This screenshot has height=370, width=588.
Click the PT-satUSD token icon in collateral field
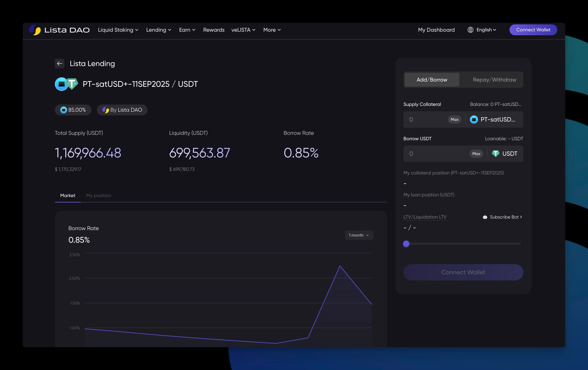click(474, 120)
